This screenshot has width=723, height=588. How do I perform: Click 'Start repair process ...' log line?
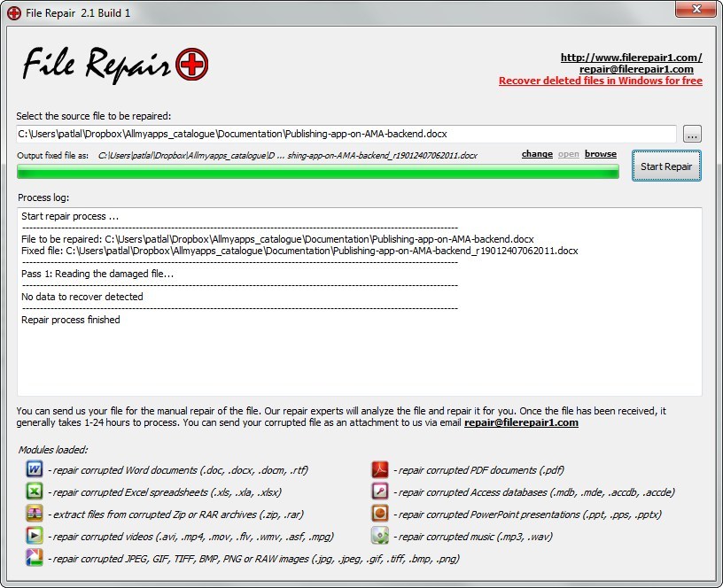pyautogui.click(x=70, y=216)
